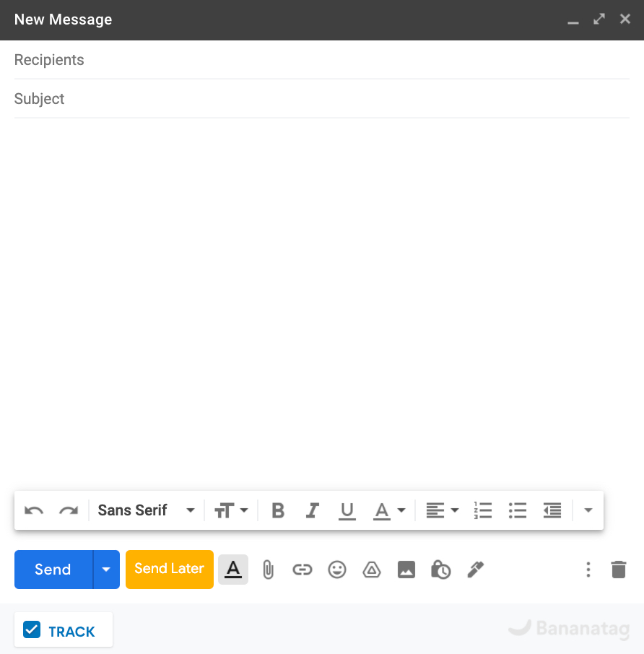
Task: Open the emoji picker
Action: 337,570
